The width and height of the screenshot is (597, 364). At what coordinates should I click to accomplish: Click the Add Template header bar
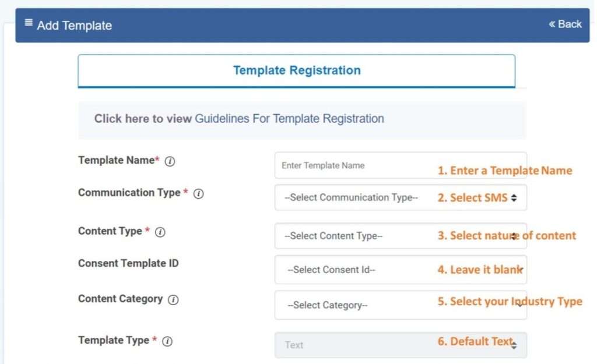pos(233,24)
